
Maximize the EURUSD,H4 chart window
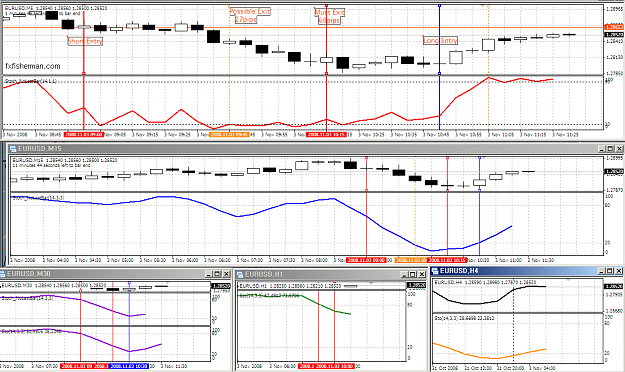(x=610, y=271)
